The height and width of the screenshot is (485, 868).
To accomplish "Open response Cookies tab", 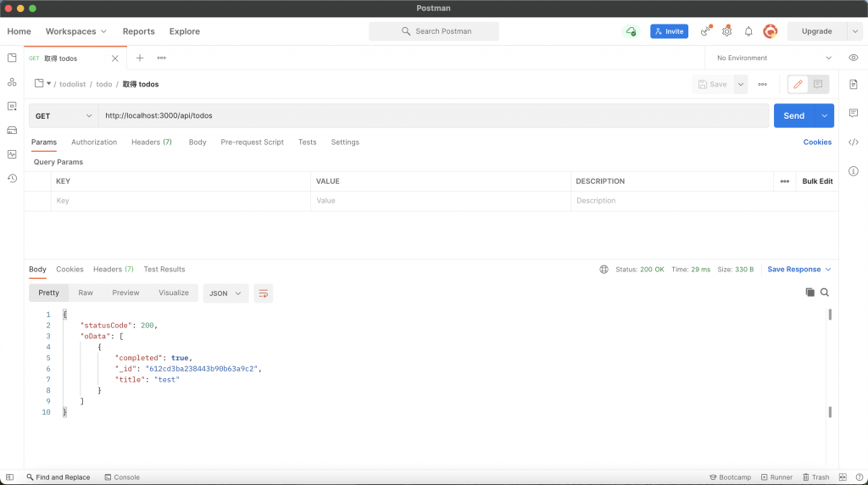I will [x=70, y=269].
